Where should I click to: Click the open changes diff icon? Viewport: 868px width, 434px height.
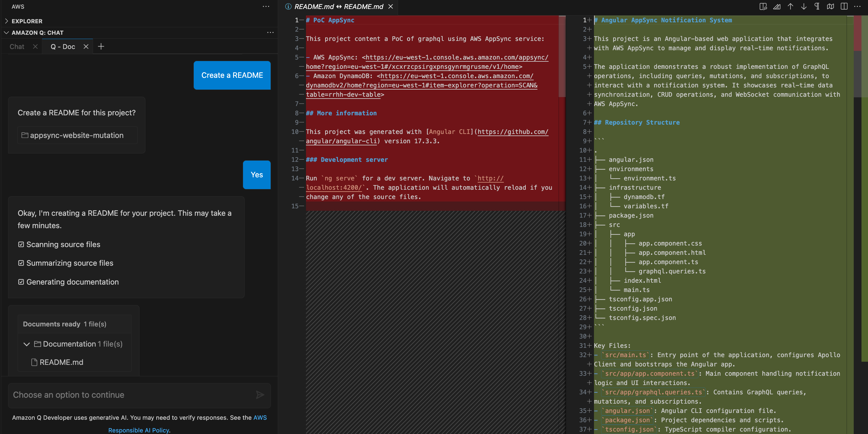point(777,7)
